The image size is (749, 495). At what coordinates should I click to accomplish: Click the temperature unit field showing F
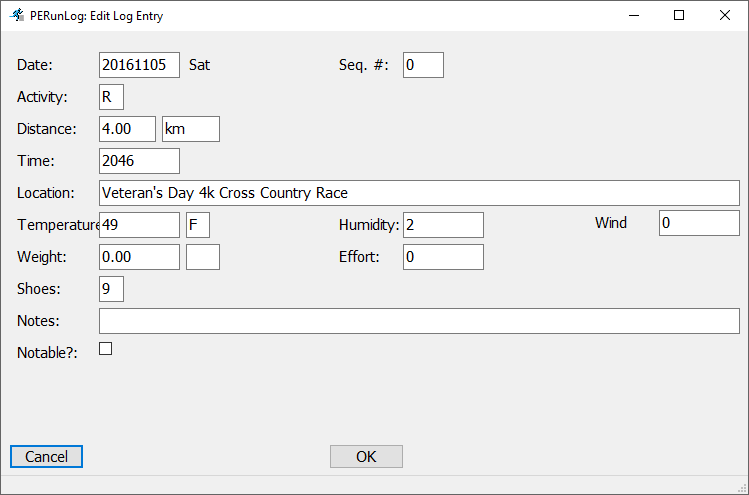[198, 225]
